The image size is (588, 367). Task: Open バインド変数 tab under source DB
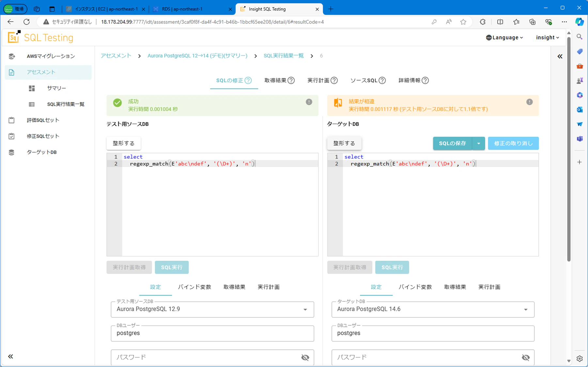pos(194,287)
